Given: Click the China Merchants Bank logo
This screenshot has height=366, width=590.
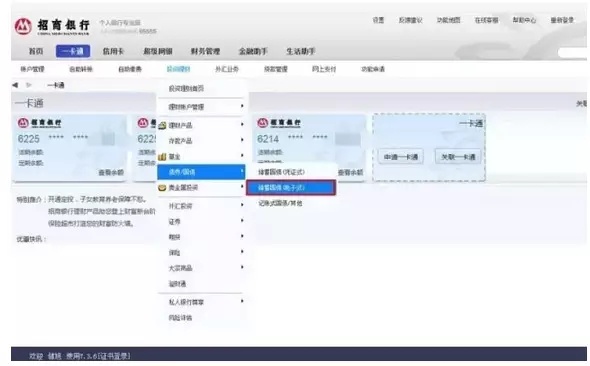Looking at the screenshot, I should point(52,26).
